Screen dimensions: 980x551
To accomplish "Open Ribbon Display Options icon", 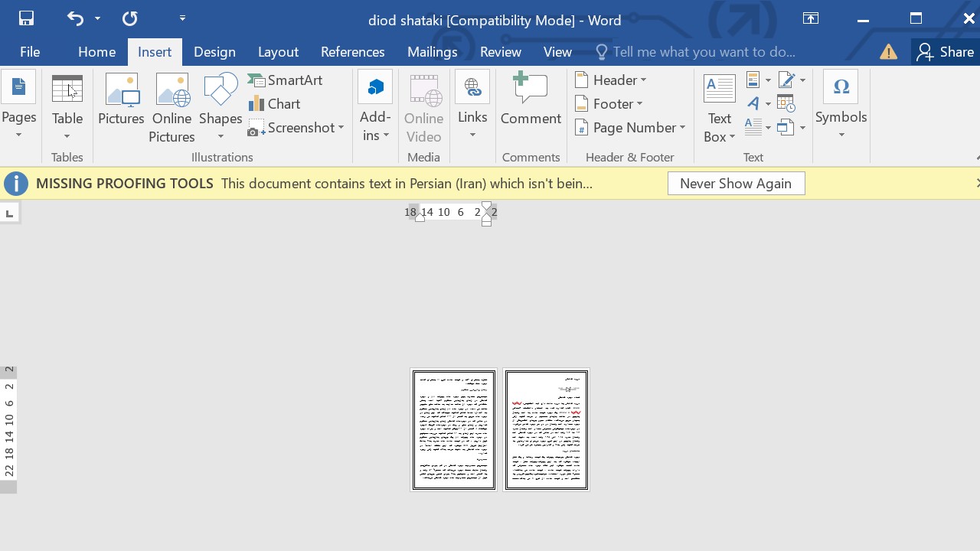I will coord(811,18).
